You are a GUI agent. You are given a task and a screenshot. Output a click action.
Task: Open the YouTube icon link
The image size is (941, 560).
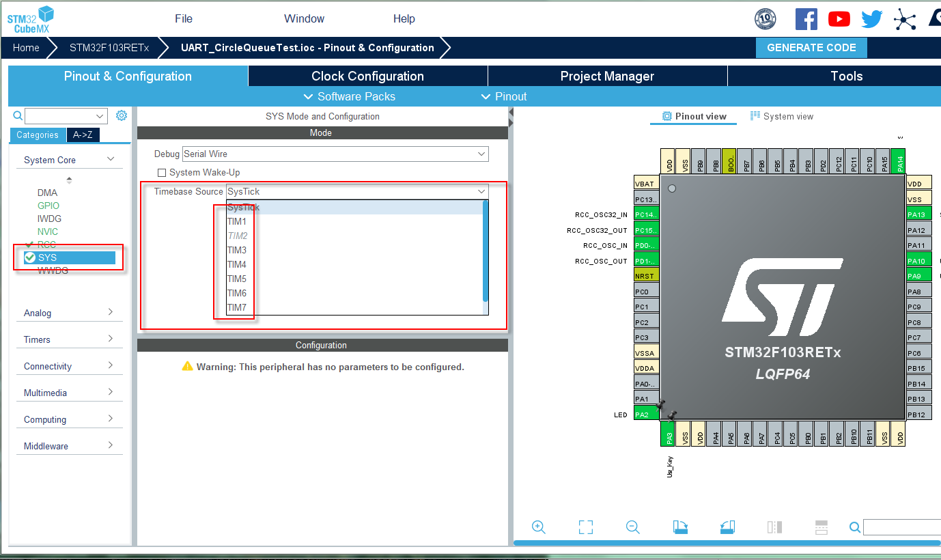(839, 19)
